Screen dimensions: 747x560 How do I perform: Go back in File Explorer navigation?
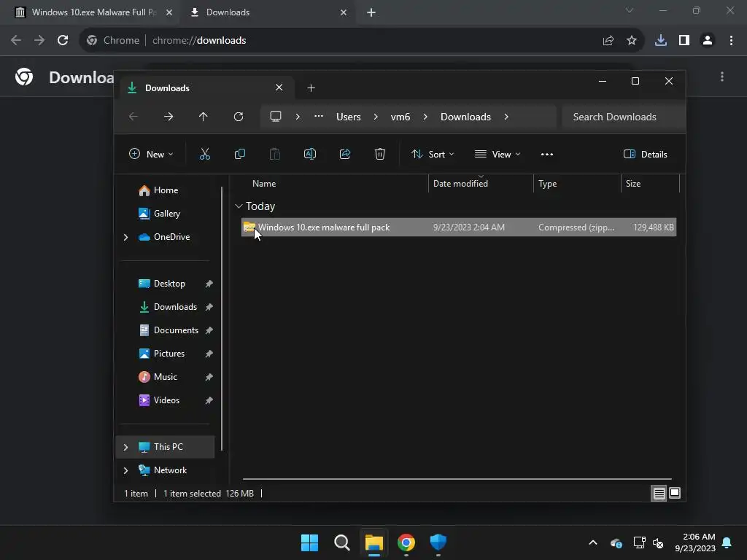[133, 117]
